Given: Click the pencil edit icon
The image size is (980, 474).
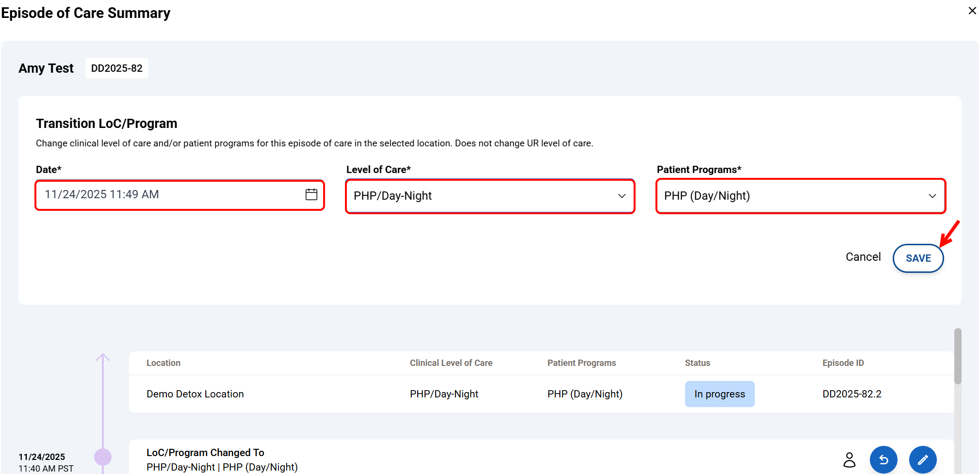Looking at the screenshot, I should tap(922, 459).
